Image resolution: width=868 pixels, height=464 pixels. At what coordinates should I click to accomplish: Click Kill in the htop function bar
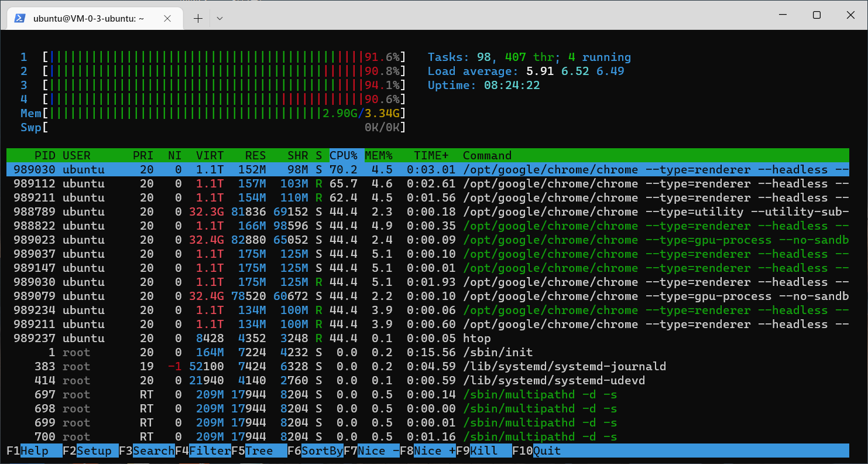click(x=484, y=451)
